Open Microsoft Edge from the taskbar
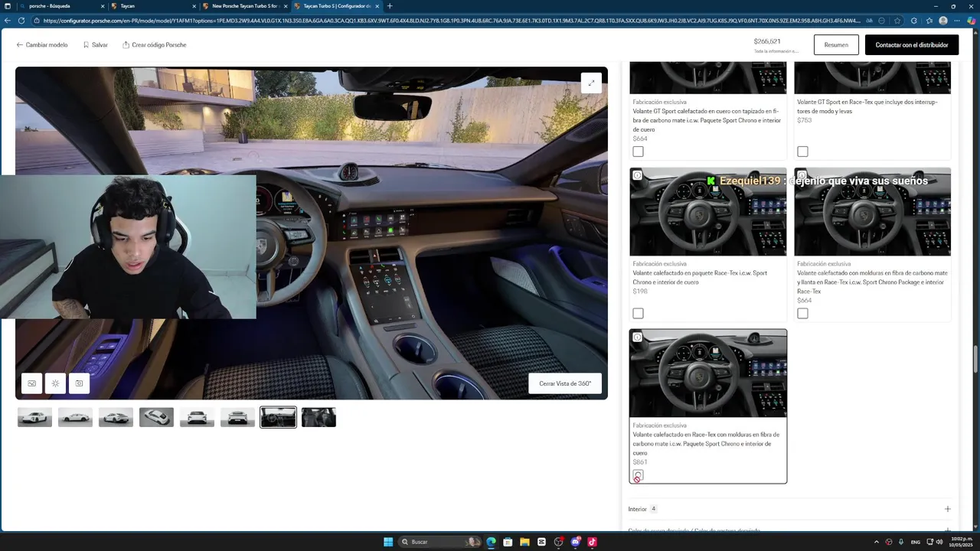Viewport: 980px width, 551px height. click(491, 542)
